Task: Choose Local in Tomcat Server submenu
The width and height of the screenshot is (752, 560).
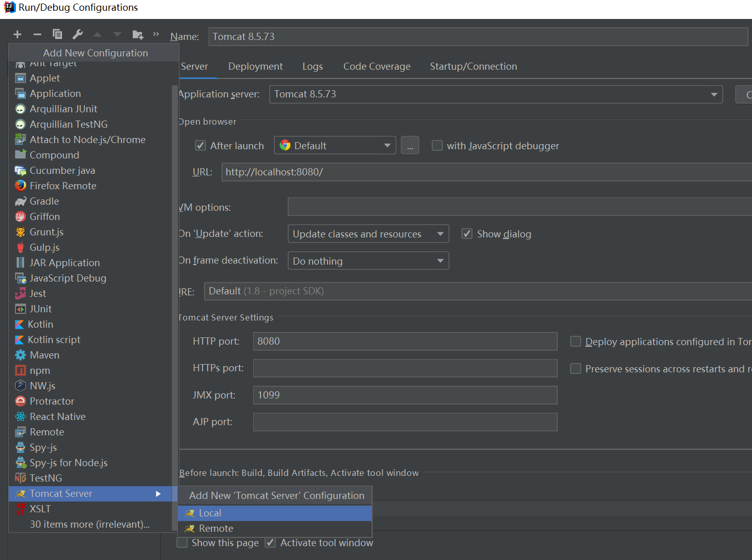Action: click(275, 513)
